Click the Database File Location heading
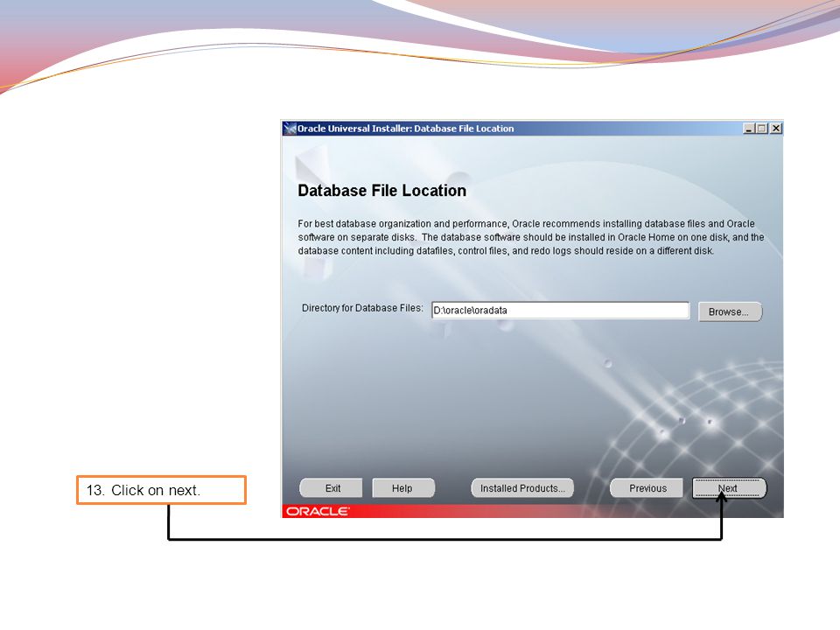840x630 pixels. click(x=382, y=191)
